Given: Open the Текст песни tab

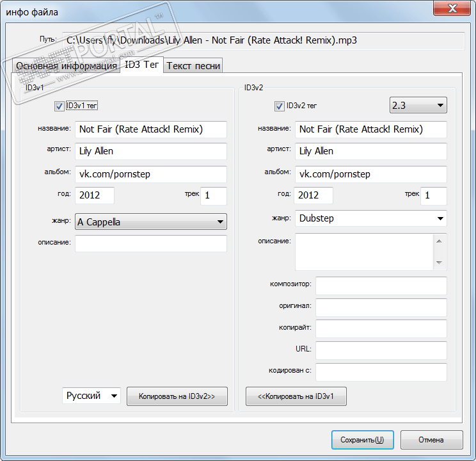Looking at the screenshot, I should (x=193, y=66).
